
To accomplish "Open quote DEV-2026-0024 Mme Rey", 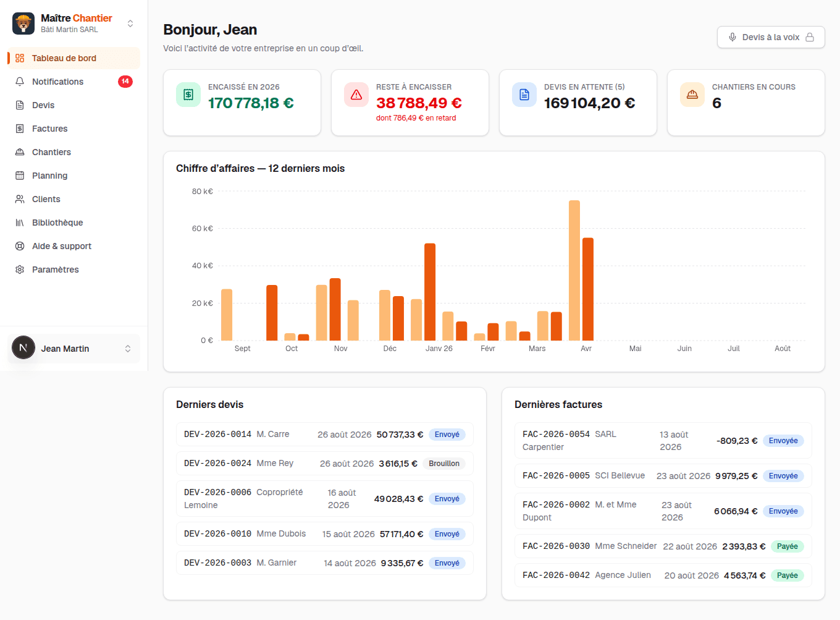I will (x=325, y=464).
